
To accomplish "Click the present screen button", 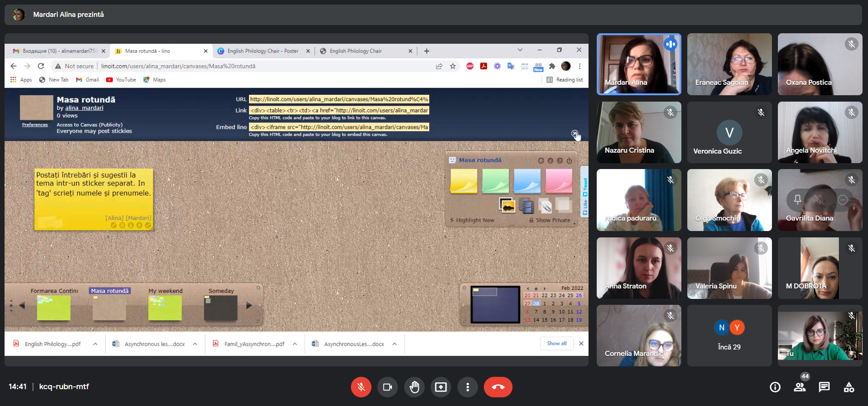I will [x=441, y=387].
